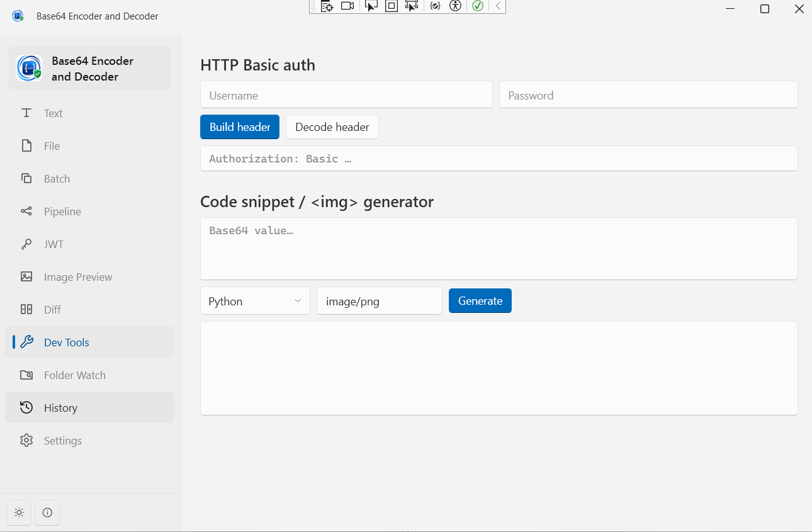This screenshot has width=812, height=532.
Task: Select the JWT menu item
Action: 89,244
